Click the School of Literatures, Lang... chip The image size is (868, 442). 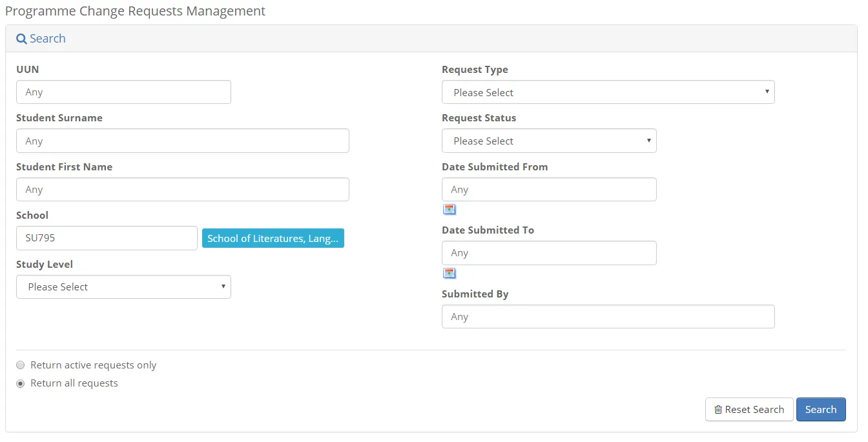pos(273,237)
